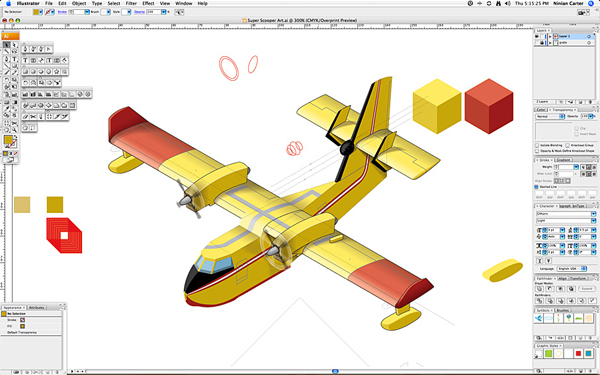Click the volume icon in menu bar

tap(508, 3)
